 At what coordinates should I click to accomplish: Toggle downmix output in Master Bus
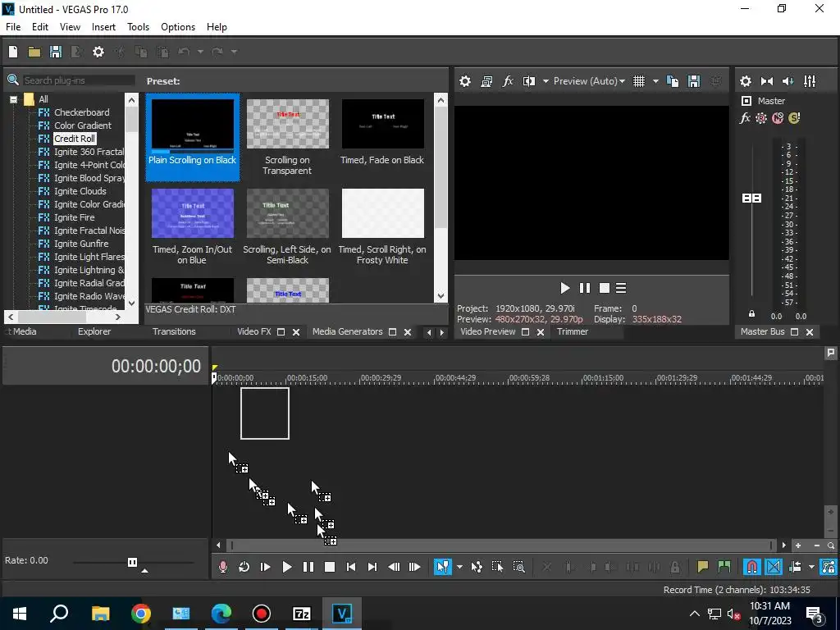click(767, 81)
